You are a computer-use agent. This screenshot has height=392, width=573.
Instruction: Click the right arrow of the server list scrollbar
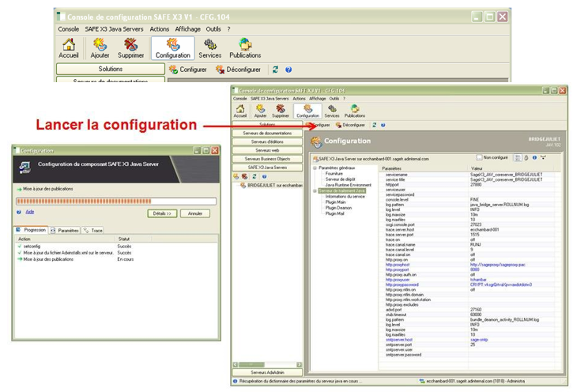click(x=299, y=364)
